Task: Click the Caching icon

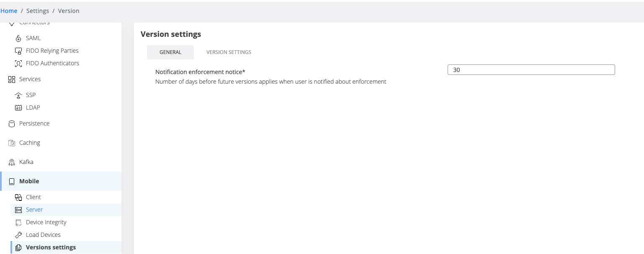Action: coord(12,143)
